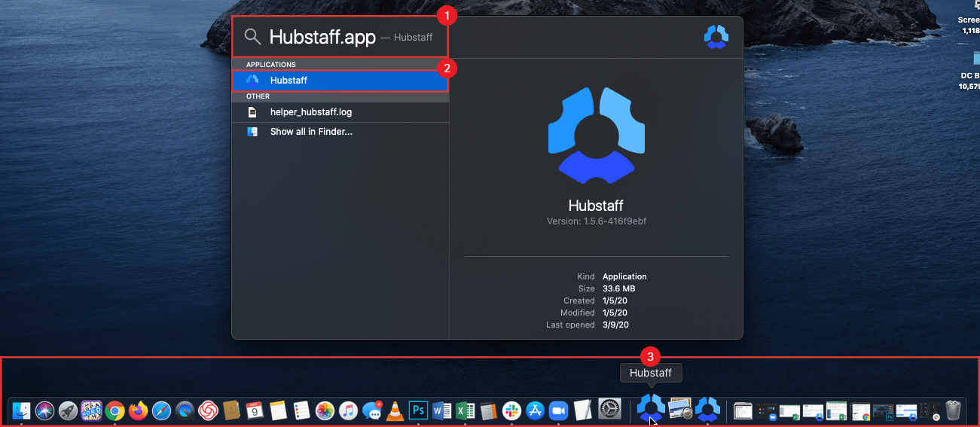Restore the minimized Photoshop window in the dock
Viewport: 980px width, 427px height.
(884, 411)
